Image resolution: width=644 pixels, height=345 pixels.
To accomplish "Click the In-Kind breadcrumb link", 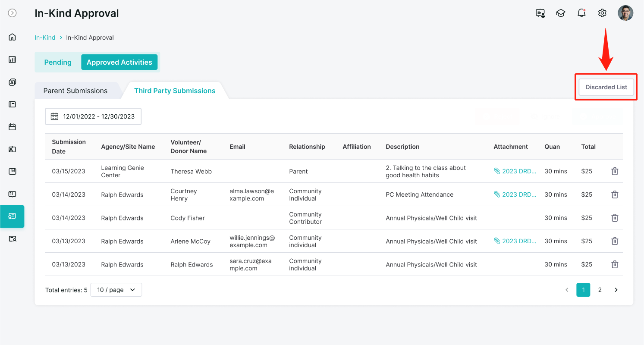I will pos(45,38).
